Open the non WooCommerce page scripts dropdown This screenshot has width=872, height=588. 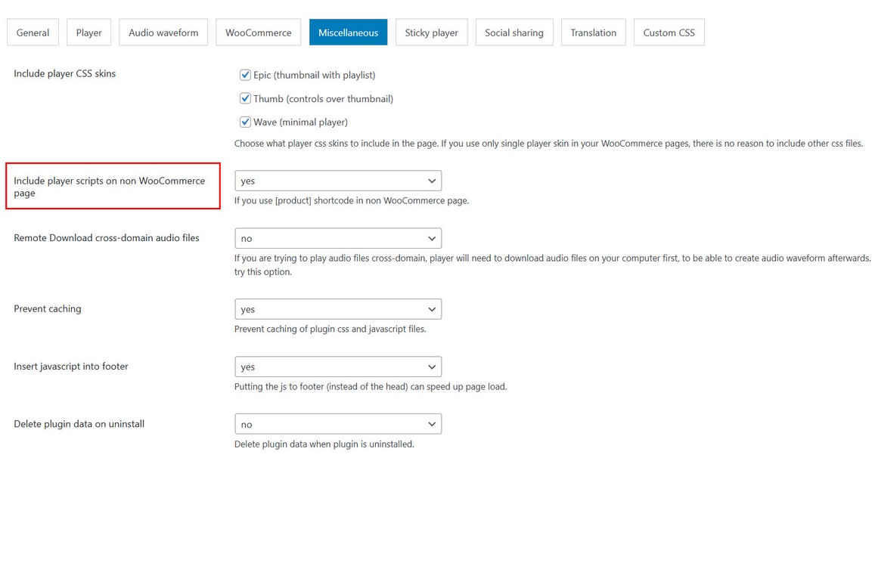(338, 181)
